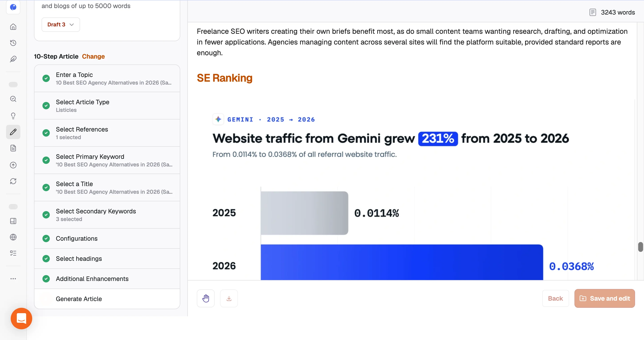This screenshot has width=644, height=340.
Task: Open the Draft 3 dropdown
Action: point(61,25)
